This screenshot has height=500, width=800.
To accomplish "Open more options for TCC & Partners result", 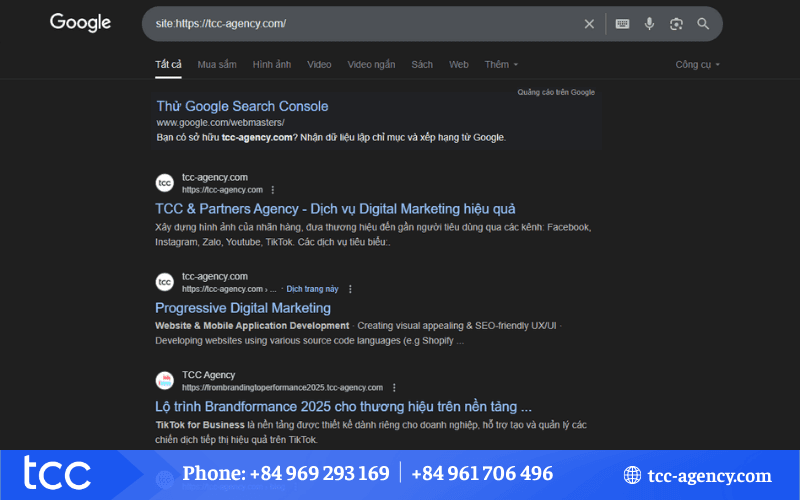I will tap(273, 190).
